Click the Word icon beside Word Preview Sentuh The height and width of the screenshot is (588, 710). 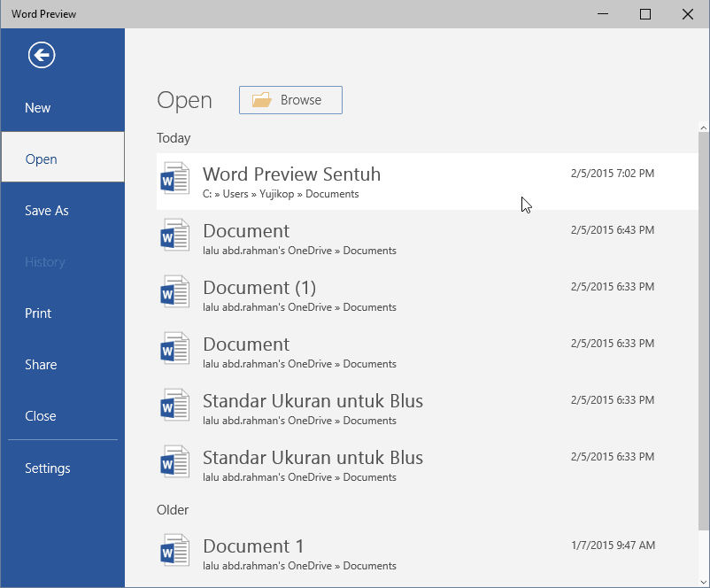[174, 179]
